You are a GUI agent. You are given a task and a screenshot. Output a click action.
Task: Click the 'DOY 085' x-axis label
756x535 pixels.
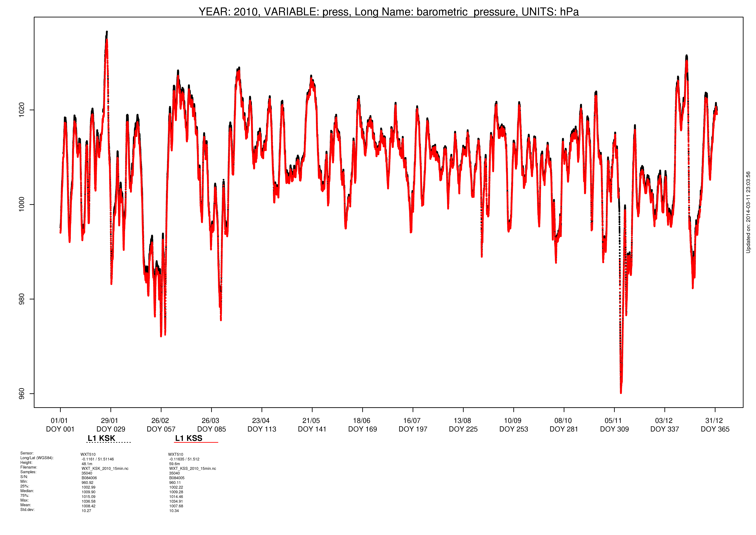[x=211, y=429]
